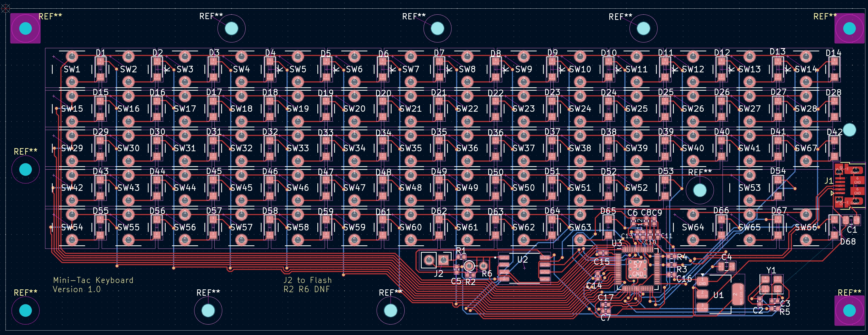This screenshot has height=335, width=868.
Task: Select the R2 resistor label
Action: 470,282
